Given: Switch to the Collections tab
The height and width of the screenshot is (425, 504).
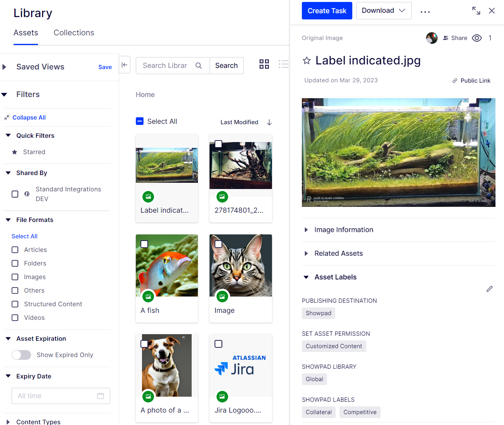Looking at the screenshot, I should click(74, 33).
